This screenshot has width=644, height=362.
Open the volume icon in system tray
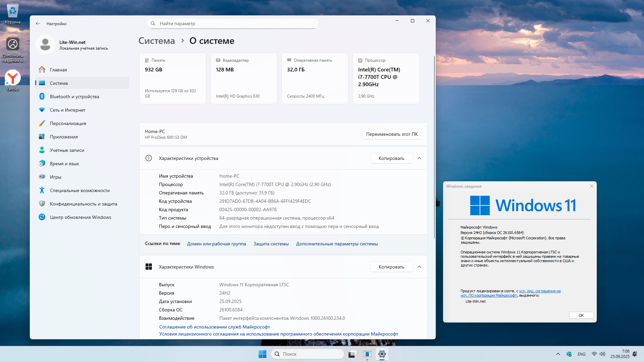pyautogui.click(x=602, y=354)
